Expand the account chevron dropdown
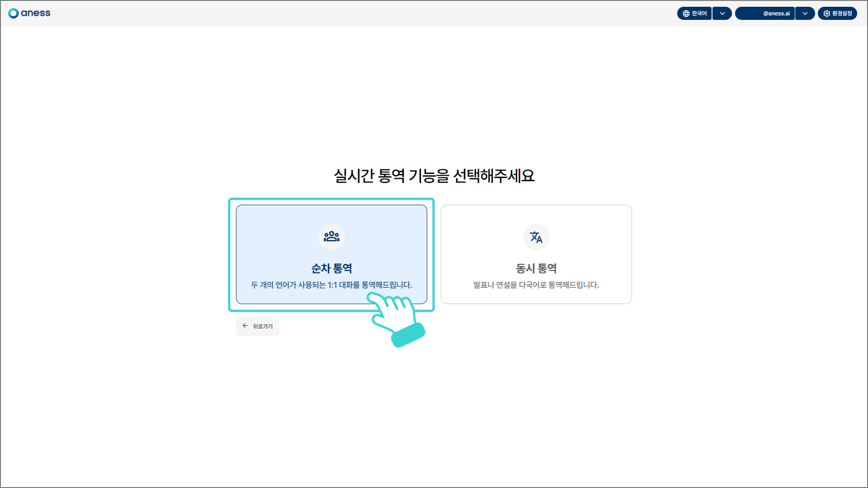 point(805,14)
